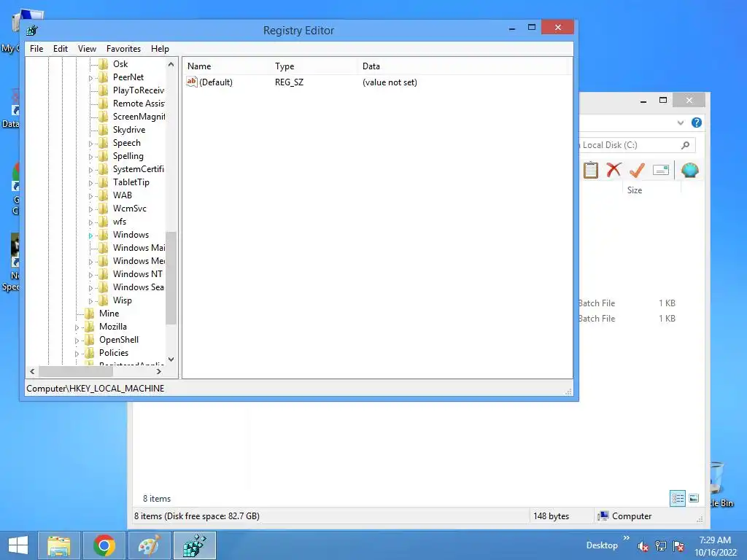Select the Skydrive folder icon
The width and height of the screenshot is (747, 560).
click(103, 130)
